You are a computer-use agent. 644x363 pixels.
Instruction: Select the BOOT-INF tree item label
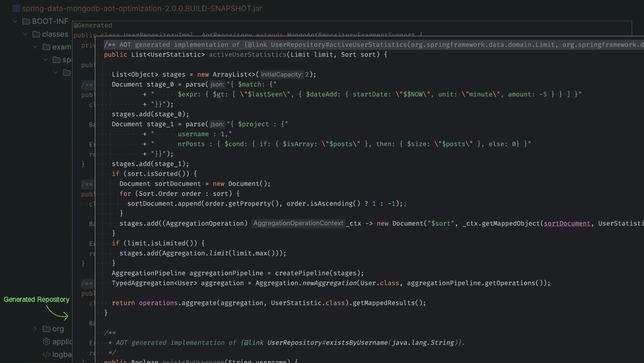(x=50, y=22)
